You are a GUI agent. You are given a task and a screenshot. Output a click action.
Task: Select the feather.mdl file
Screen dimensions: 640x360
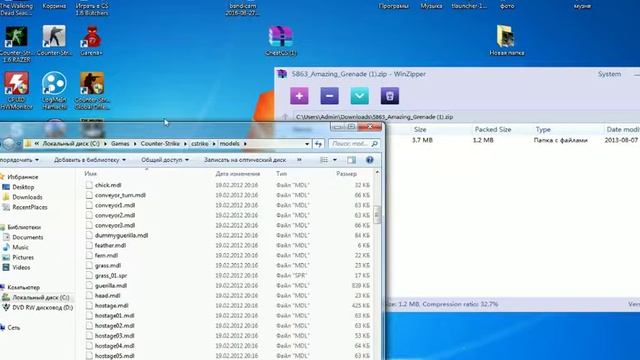click(110, 246)
